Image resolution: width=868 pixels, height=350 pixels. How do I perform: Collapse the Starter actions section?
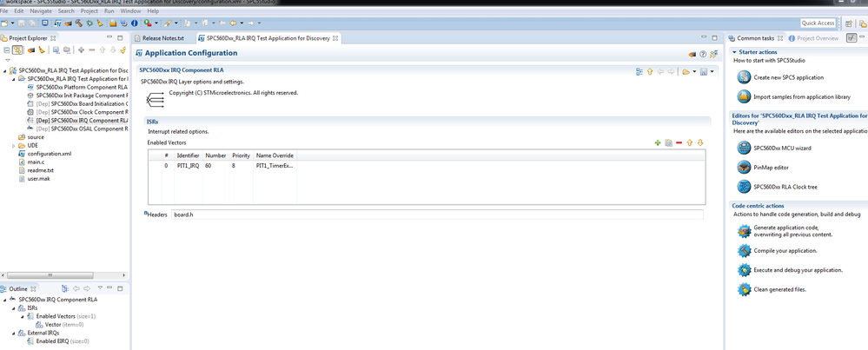click(734, 51)
